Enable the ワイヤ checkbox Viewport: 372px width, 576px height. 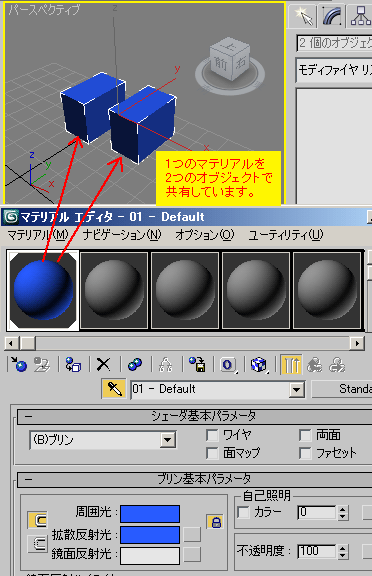(212, 435)
